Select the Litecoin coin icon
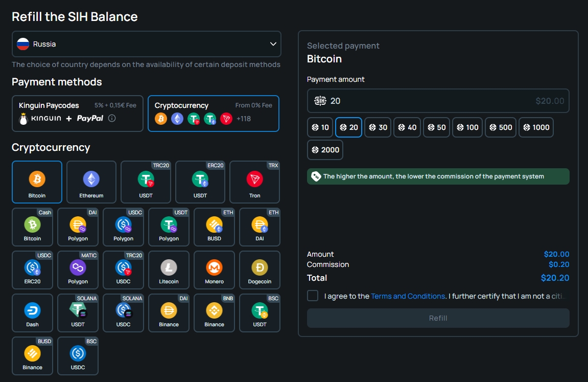This screenshot has width=588, height=382. (169, 269)
